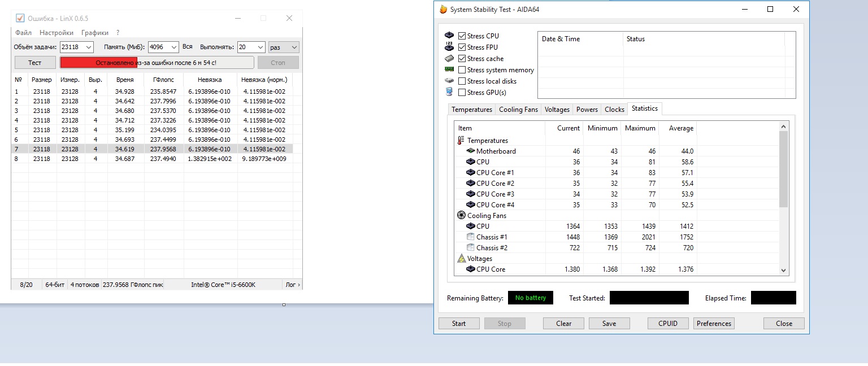Click the Chassis #2 fan icon

[470, 247]
